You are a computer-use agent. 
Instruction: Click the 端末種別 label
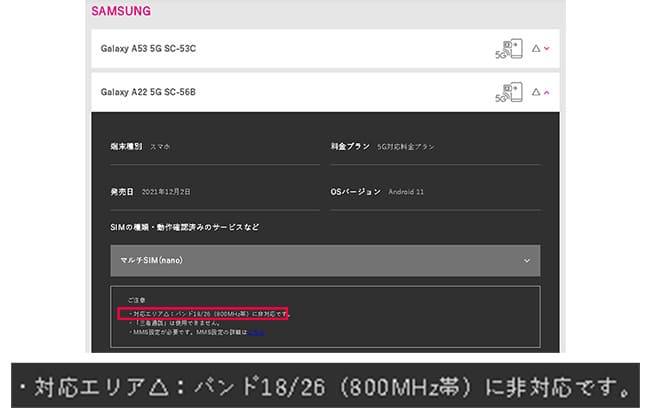126,146
